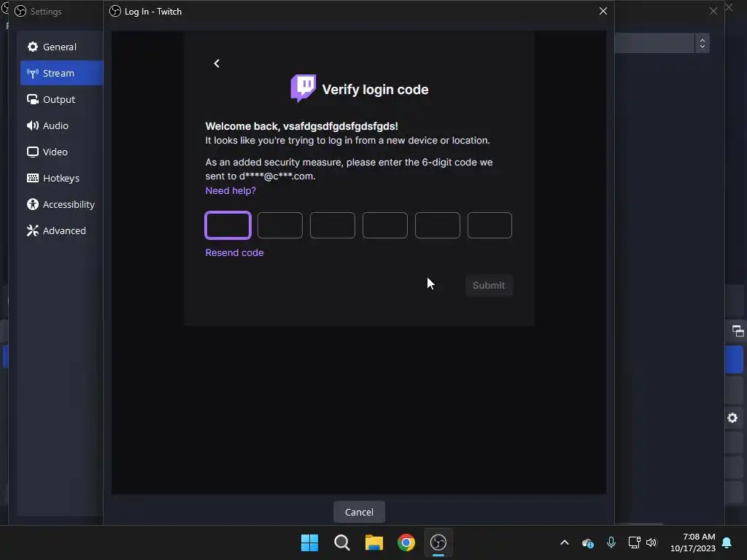
Task: Click the Video display icon
Action: [32, 152]
